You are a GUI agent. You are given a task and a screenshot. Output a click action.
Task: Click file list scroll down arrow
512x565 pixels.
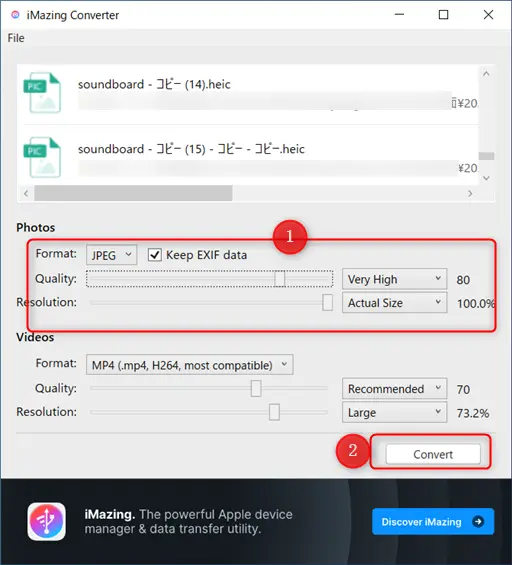point(486,178)
